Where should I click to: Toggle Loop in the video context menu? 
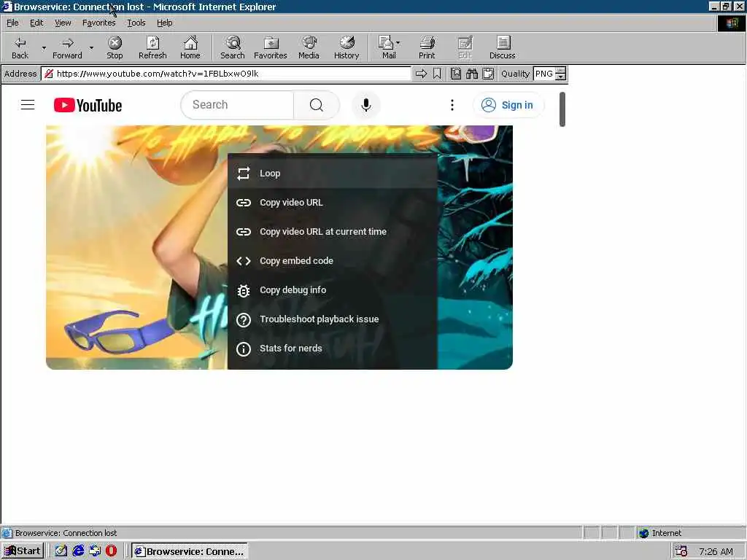pyautogui.click(x=333, y=174)
